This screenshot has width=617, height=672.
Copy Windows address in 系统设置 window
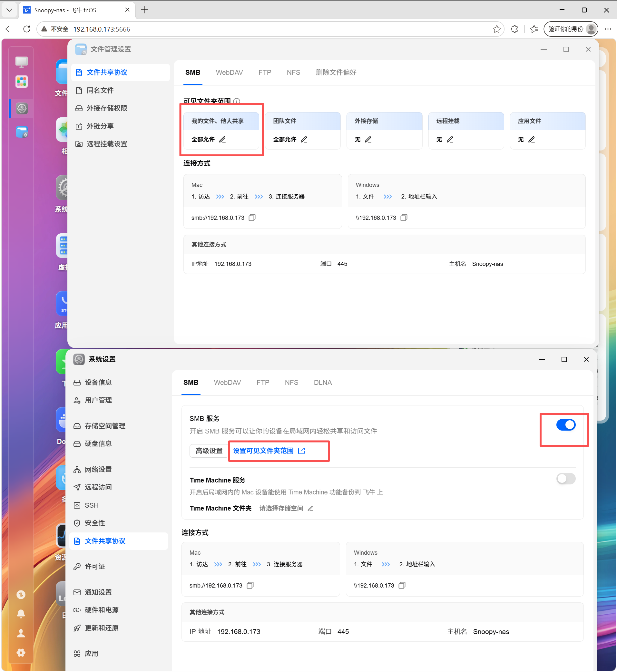click(402, 586)
